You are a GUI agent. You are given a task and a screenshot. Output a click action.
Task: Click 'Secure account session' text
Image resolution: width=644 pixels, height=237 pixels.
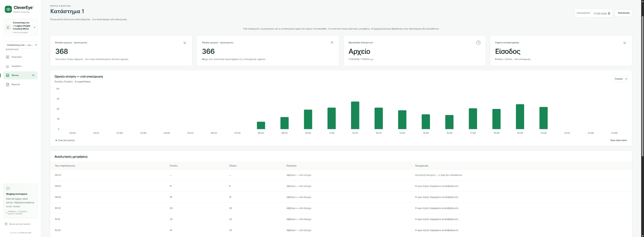click(x=20, y=224)
